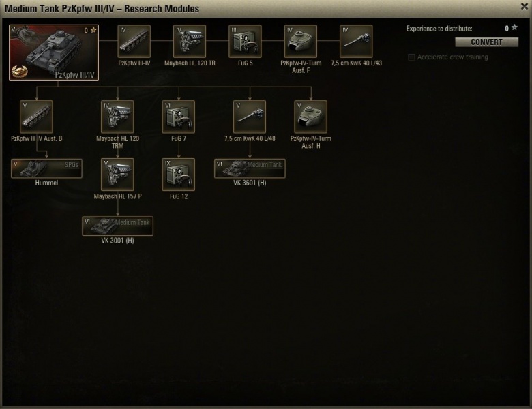The height and width of the screenshot is (409, 532).
Task: Click the 'Maybach HL 120 TR' label
Action: click(190, 63)
